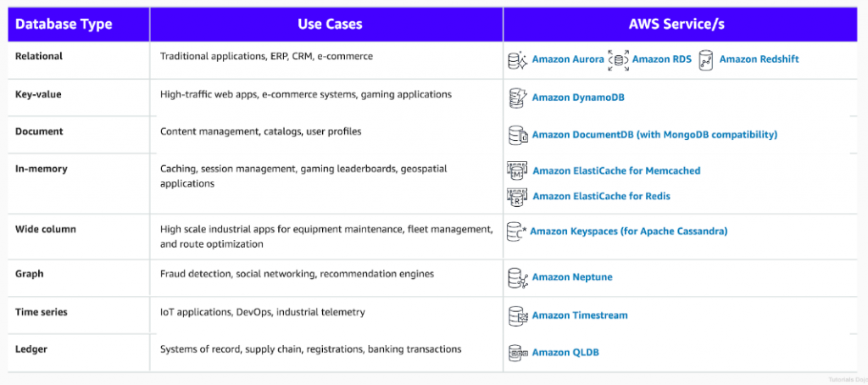Click the Amazon QLDB ledger icon
Image resolution: width=868 pixels, height=385 pixels.
point(516,353)
